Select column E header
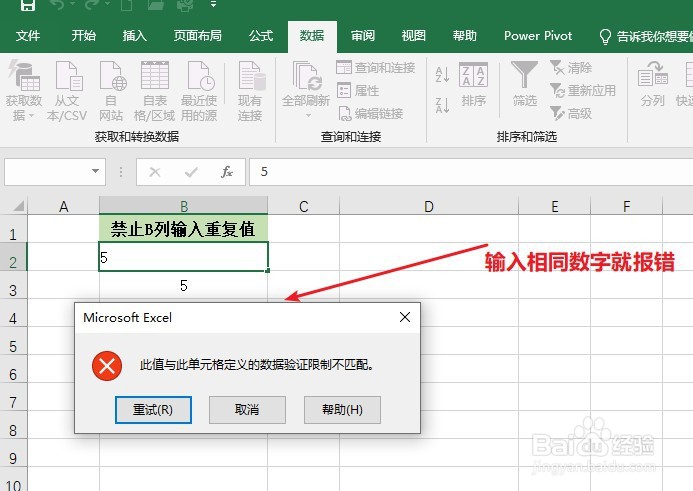693x491 pixels. 554,206
